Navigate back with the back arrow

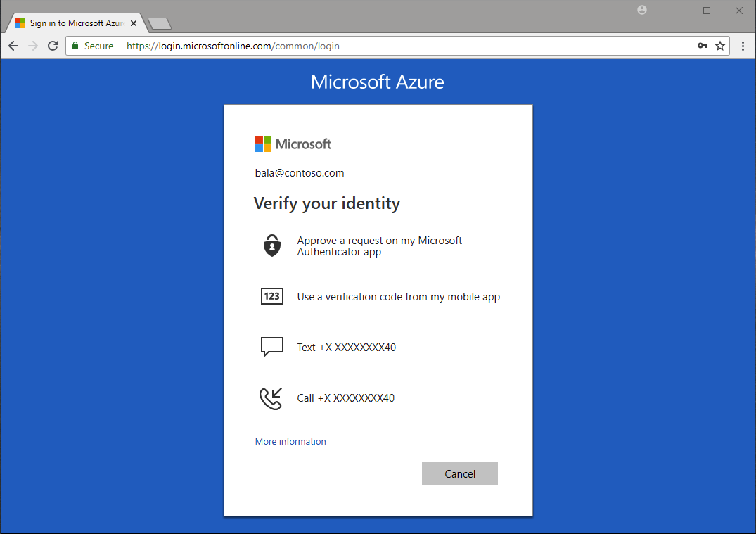(x=13, y=45)
